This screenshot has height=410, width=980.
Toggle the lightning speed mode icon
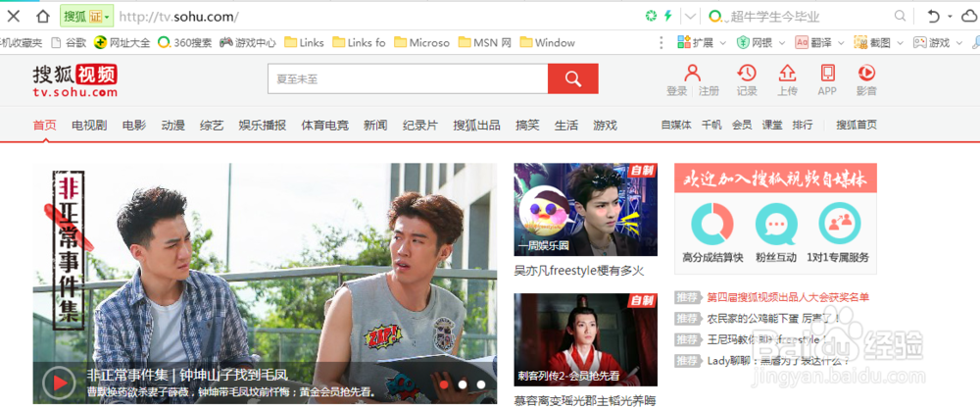click(668, 17)
